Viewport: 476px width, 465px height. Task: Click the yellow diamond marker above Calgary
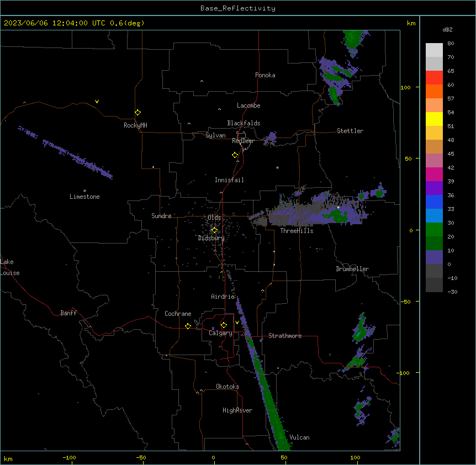coord(224,325)
